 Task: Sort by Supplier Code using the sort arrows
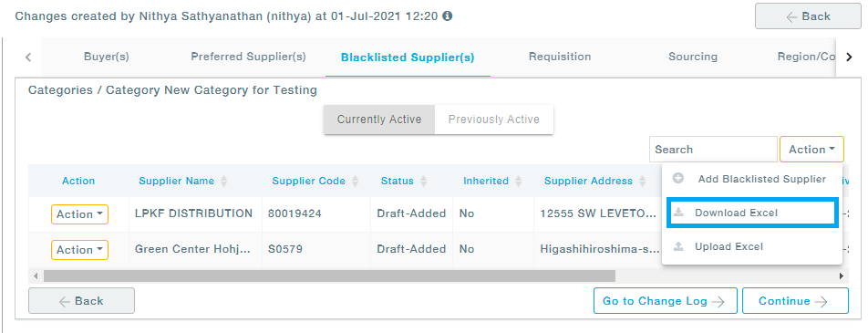point(355,182)
